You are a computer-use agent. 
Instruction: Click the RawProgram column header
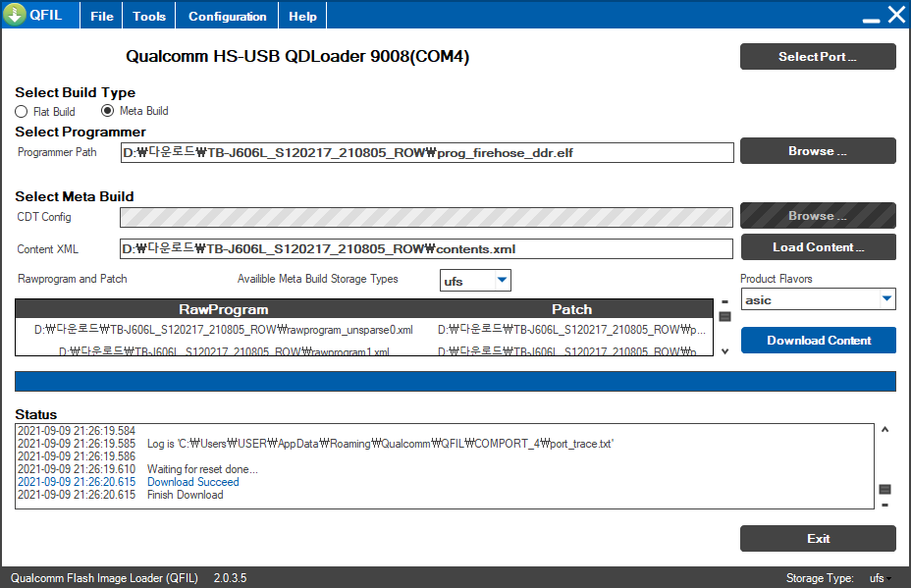pos(224,309)
